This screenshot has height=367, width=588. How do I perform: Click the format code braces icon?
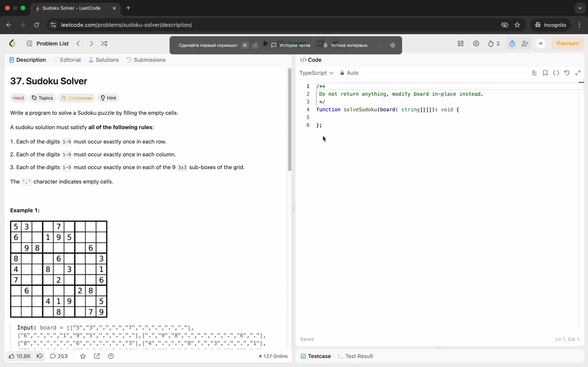(556, 73)
